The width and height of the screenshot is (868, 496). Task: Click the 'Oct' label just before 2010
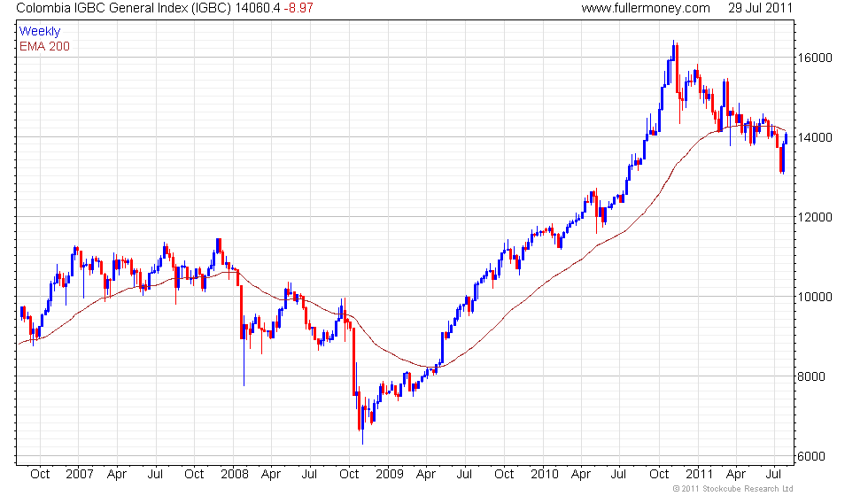(x=504, y=474)
